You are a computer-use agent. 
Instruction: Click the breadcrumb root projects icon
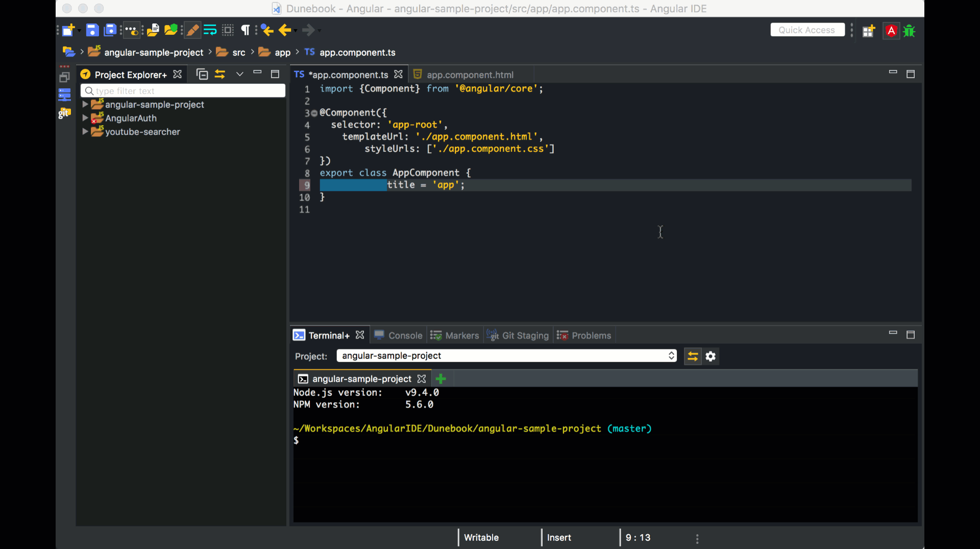pos(68,52)
